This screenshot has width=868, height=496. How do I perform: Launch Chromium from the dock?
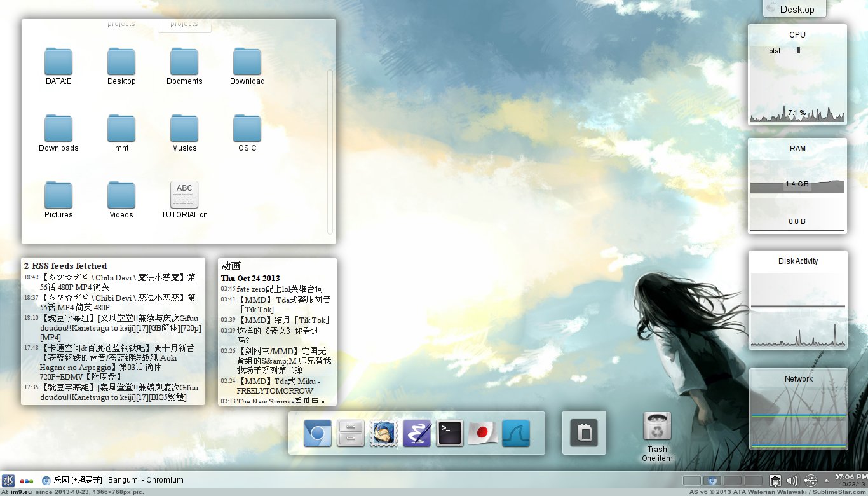(x=317, y=433)
